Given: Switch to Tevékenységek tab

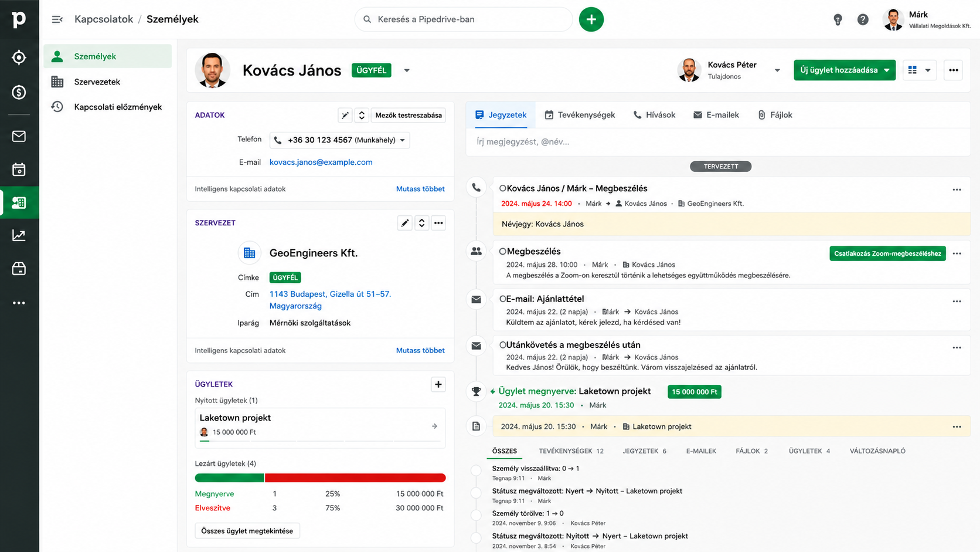Looking at the screenshot, I should pos(580,115).
